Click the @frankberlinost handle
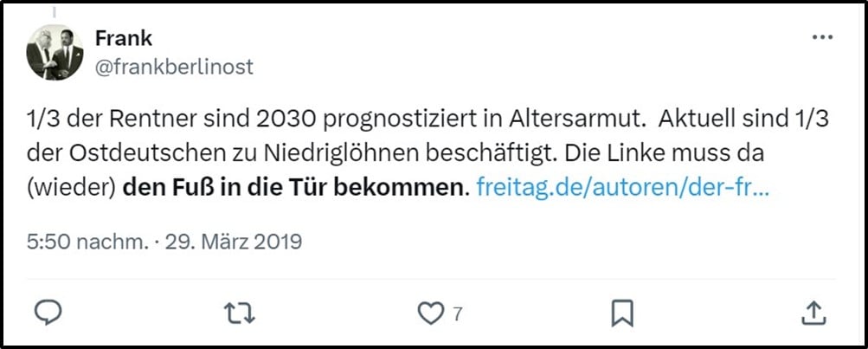The image size is (868, 349). click(173, 67)
